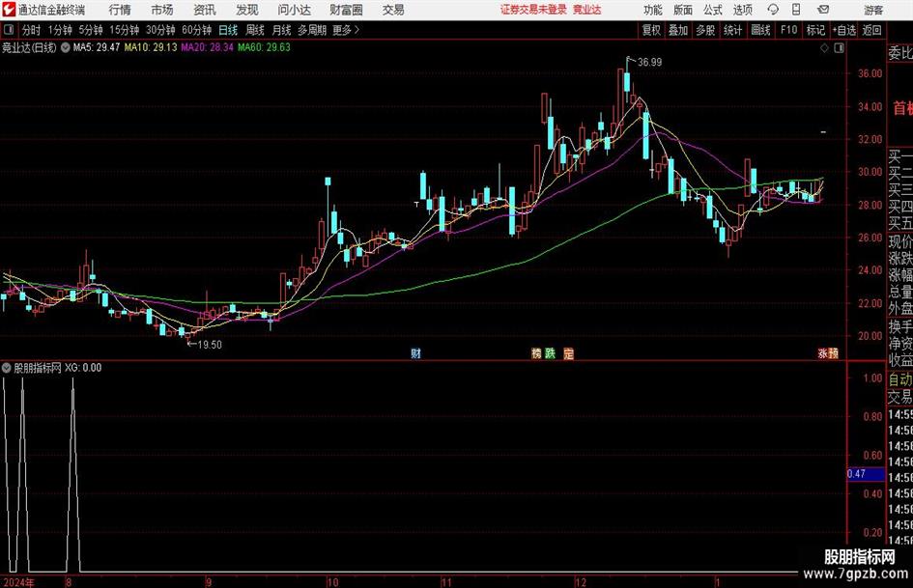
Task: Open the 财富圈 menu
Action: pyautogui.click(x=346, y=10)
